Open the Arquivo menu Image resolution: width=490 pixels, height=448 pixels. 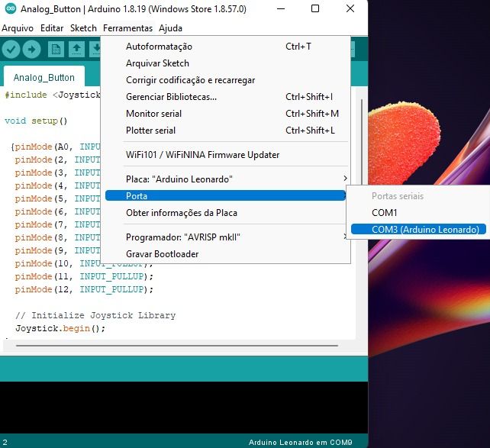18,28
